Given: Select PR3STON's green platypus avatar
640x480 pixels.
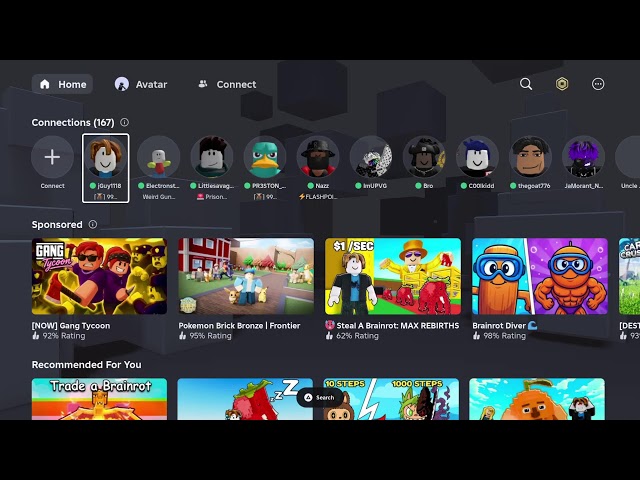Looking at the screenshot, I should 265,157.
